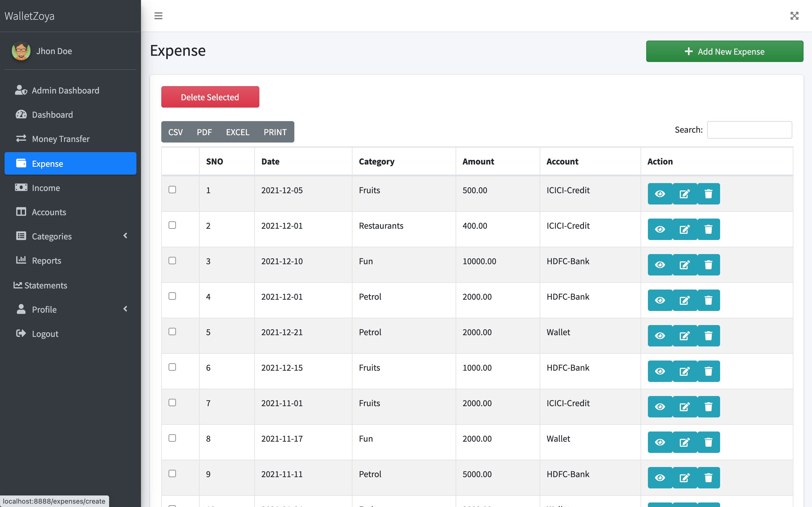Edit the Wallet Petrol expense dated 2021-12-21
The height and width of the screenshot is (507, 812).
click(x=685, y=336)
